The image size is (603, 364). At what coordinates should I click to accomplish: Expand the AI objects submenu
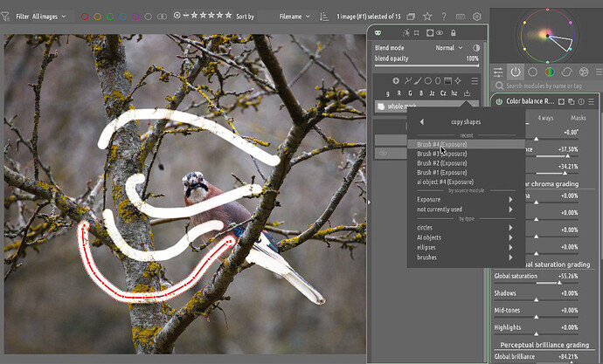coord(466,237)
